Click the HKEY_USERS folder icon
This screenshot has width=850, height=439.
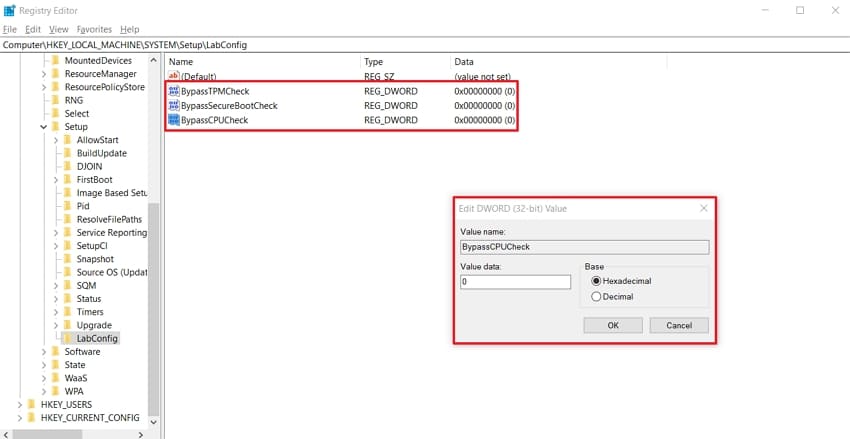coord(31,405)
